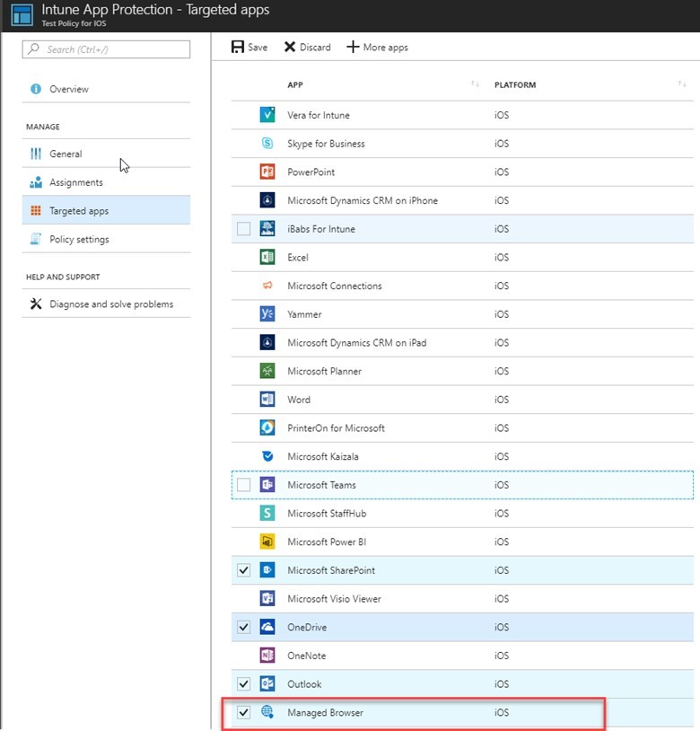Click inside the Search field
This screenshot has height=731, width=700.
click(106, 49)
